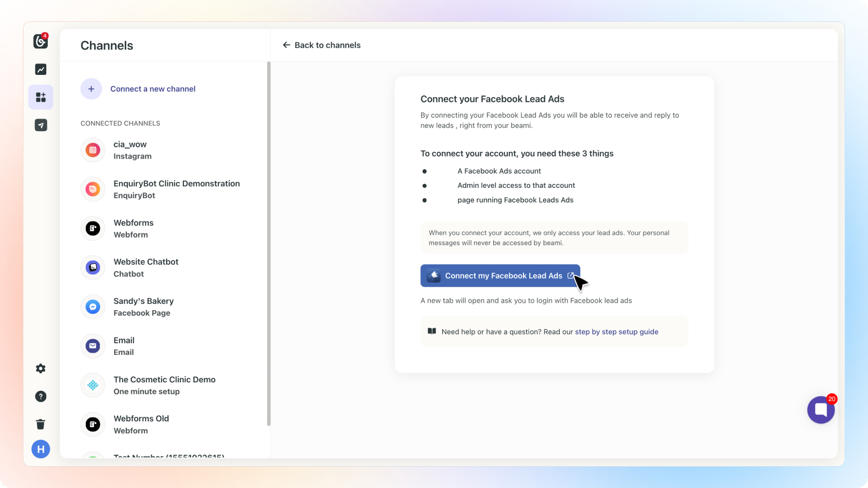This screenshot has width=868, height=488.
Task: Click the CONNECTED CHANNELS section label
Action: click(x=121, y=123)
